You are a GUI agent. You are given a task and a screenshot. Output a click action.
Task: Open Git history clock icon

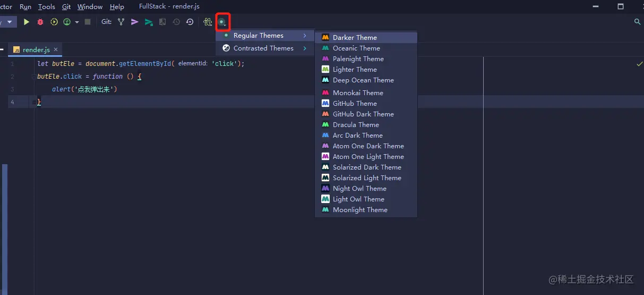pos(176,22)
